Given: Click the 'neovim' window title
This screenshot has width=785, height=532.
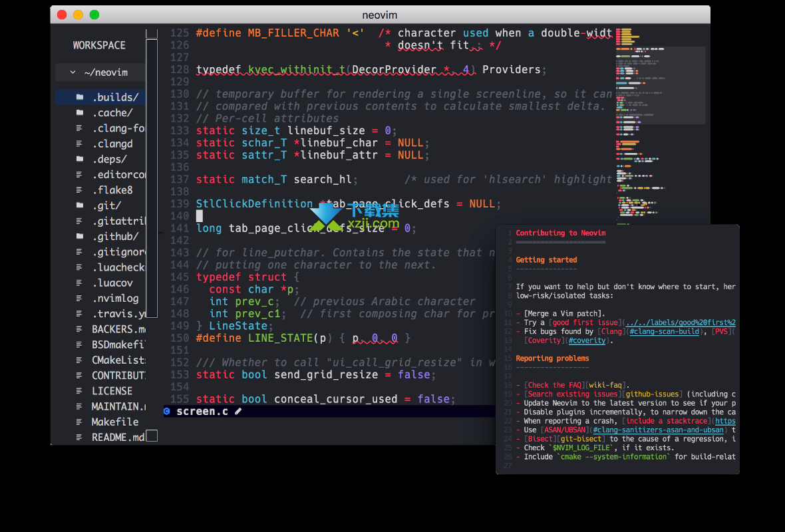Looking at the screenshot, I should [379, 15].
